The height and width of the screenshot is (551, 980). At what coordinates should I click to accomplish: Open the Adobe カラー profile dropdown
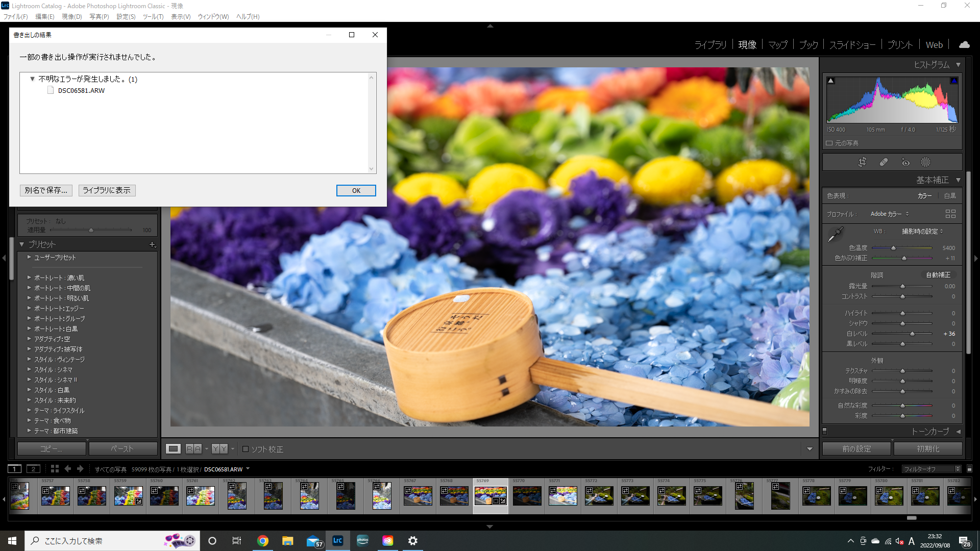[889, 214]
